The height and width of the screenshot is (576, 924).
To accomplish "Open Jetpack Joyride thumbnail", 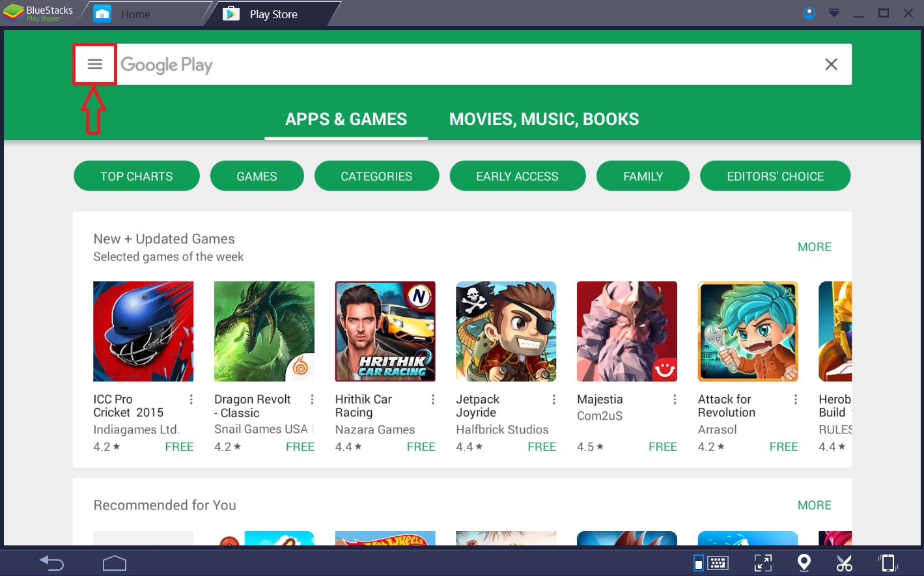I will pyautogui.click(x=506, y=331).
